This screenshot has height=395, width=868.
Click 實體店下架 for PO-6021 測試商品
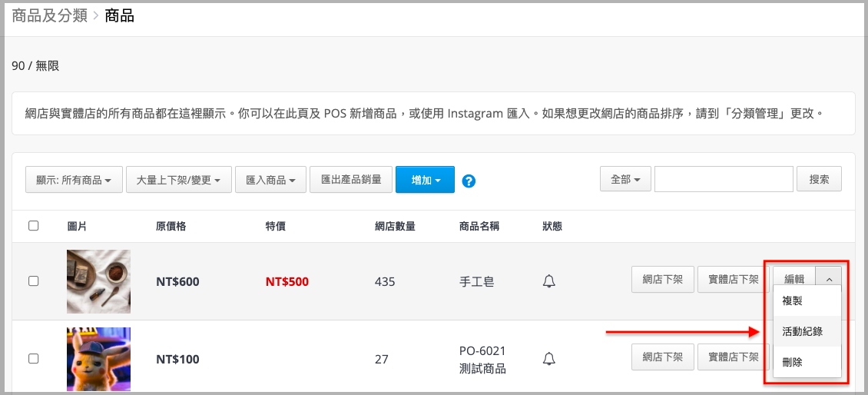pos(734,357)
